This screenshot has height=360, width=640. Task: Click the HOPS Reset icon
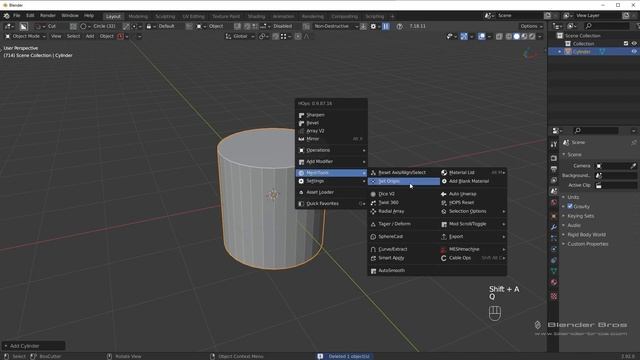tap(444, 202)
